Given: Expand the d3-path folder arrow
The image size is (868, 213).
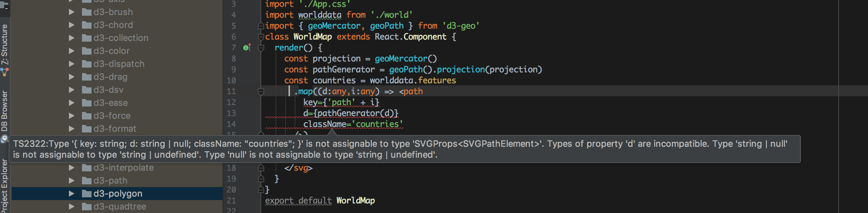Looking at the screenshot, I should click(71, 181).
